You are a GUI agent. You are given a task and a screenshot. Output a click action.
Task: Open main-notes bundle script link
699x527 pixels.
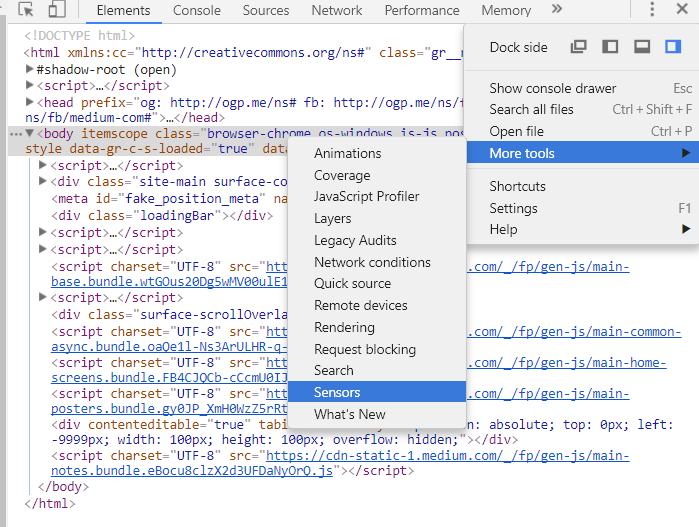[340, 463]
